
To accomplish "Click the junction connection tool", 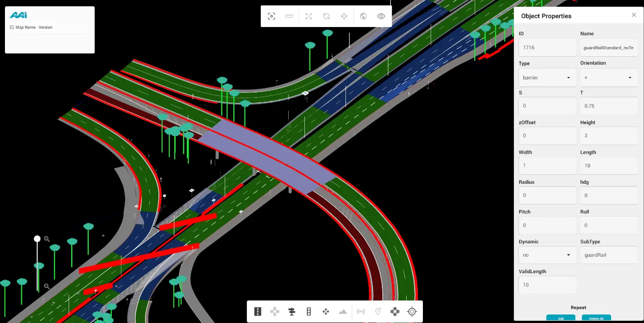I will pyautogui.click(x=395, y=311).
